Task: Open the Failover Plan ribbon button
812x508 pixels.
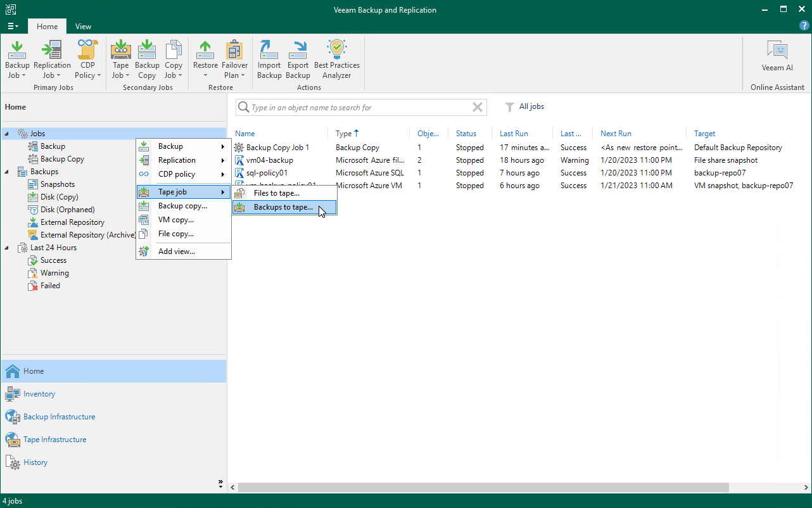Action: pos(234,59)
